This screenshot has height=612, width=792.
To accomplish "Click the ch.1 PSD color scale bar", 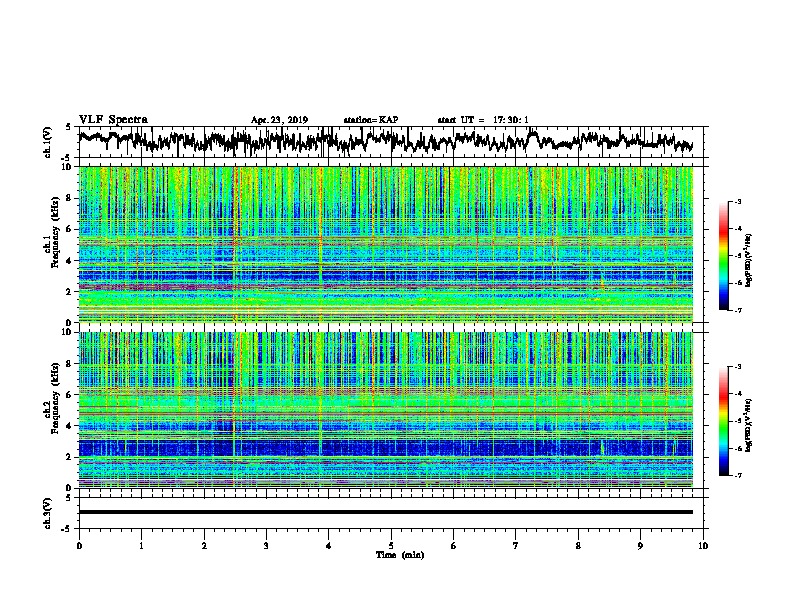I will (724, 256).
